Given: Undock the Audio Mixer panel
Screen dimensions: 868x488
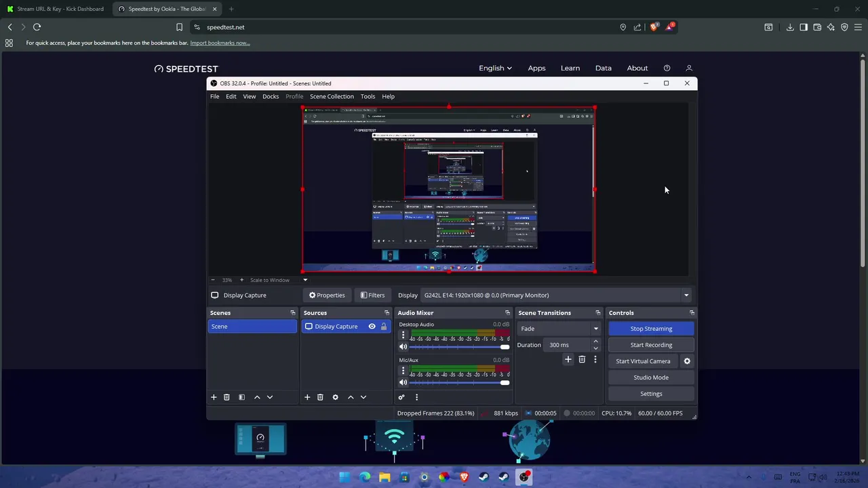Looking at the screenshot, I should (x=507, y=313).
